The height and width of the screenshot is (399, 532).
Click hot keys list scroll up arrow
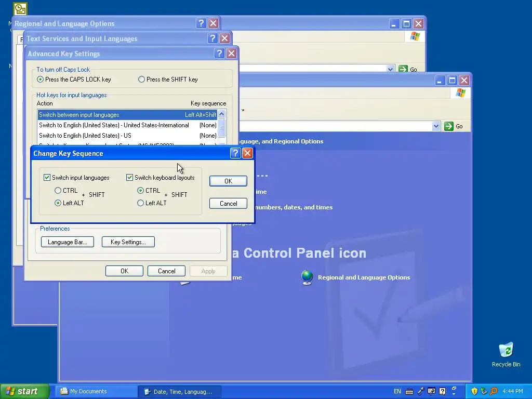tap(221, 114)
